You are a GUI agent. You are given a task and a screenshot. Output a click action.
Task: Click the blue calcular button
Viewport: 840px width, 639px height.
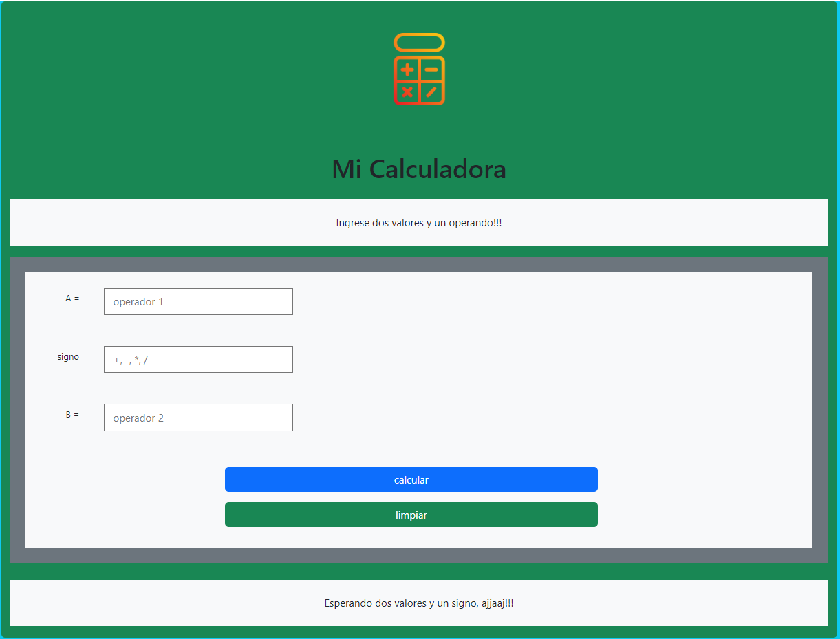(x=411, y=479)
